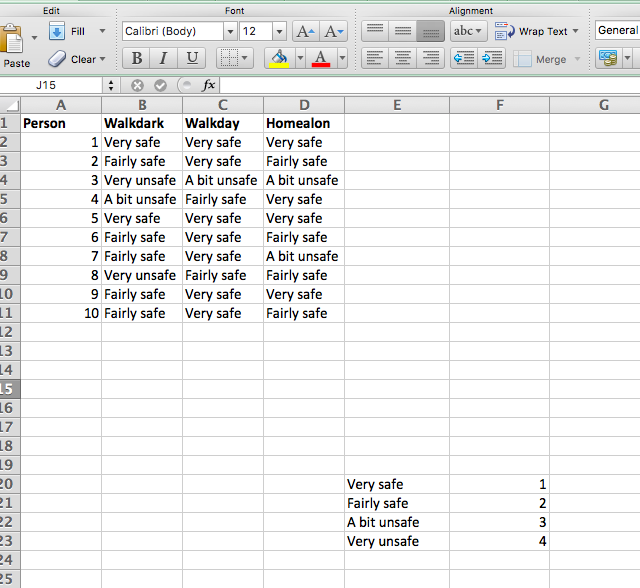
Task: Click the Wrap Text button
Action: click(x=535, y=31)
